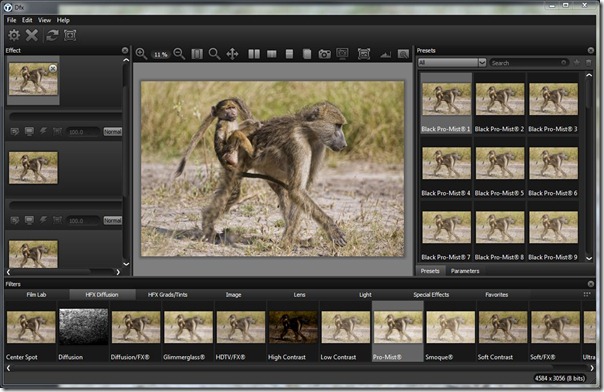
Task: Remove the first effect layer with its X badge
Action: tap(53, 68)
